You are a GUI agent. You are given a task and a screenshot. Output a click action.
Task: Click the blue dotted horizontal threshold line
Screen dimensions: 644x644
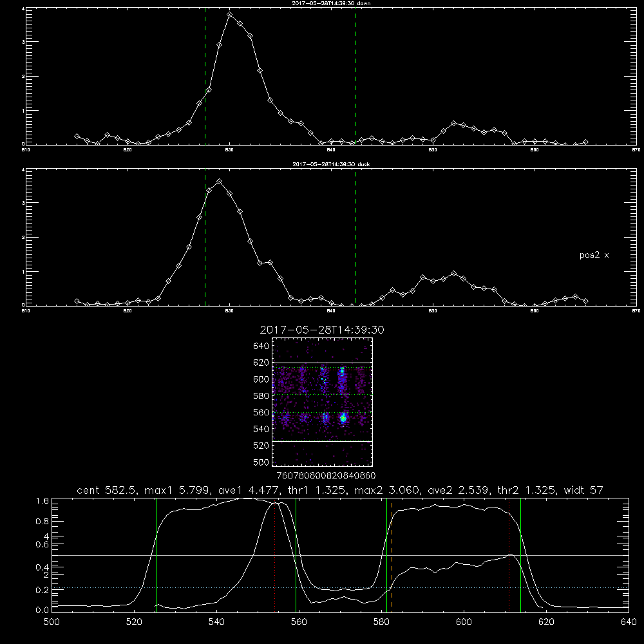(340, 588)
